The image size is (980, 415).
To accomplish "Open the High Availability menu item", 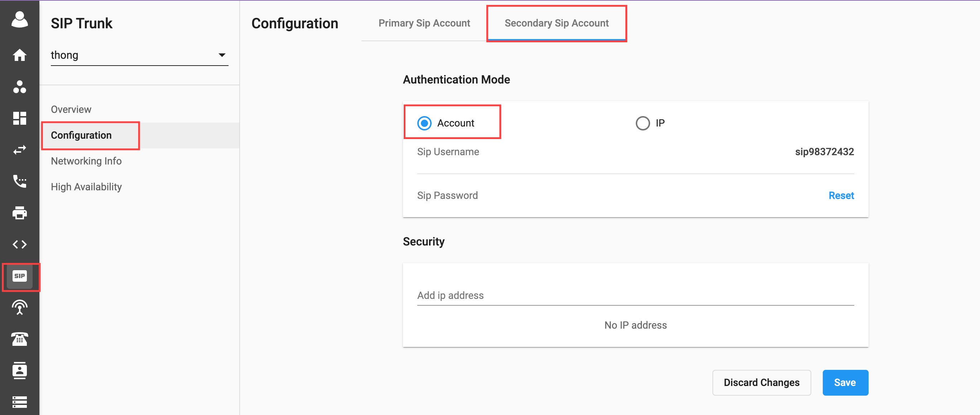I will pos(86,187).
